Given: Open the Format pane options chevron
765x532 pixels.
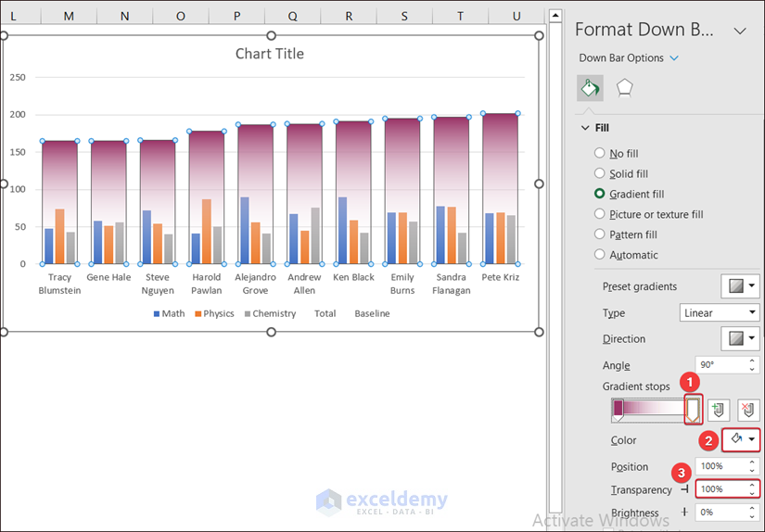Looking at the screenshot, I should (x=740, y=32).
